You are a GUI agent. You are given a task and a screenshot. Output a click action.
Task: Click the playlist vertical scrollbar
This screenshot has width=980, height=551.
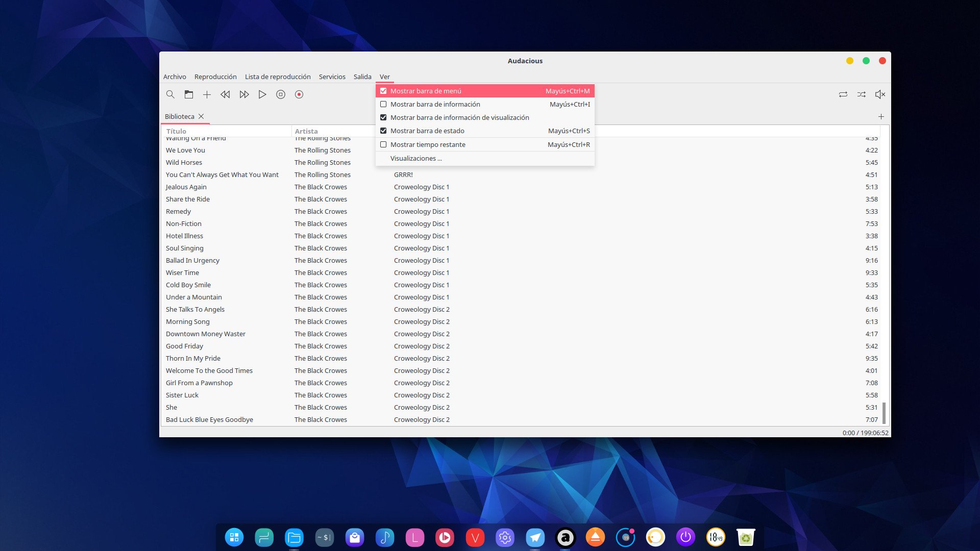coord(884,413)
